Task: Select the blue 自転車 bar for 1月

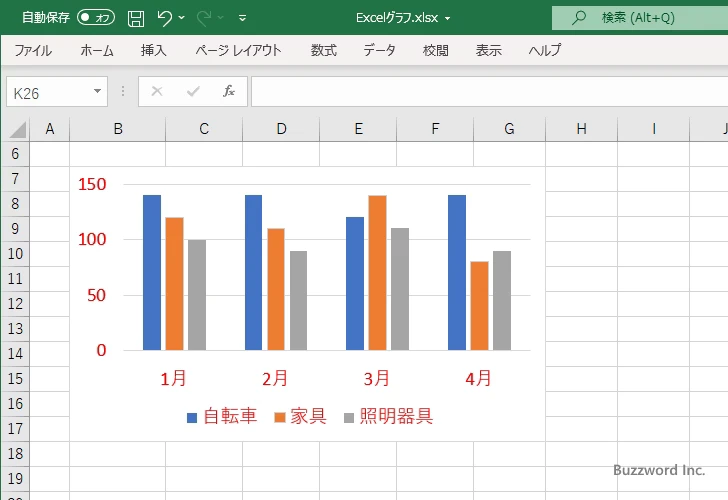Action: pos(152,273)
